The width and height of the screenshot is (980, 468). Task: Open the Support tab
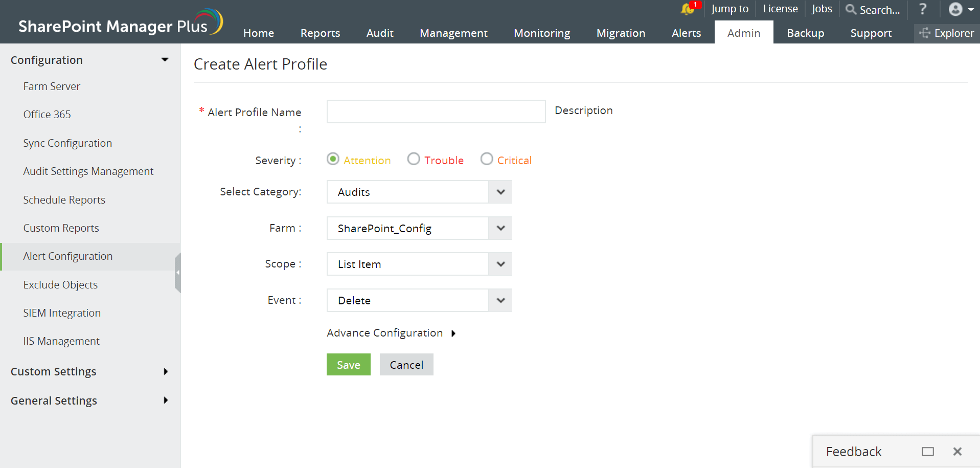[871, 33]
